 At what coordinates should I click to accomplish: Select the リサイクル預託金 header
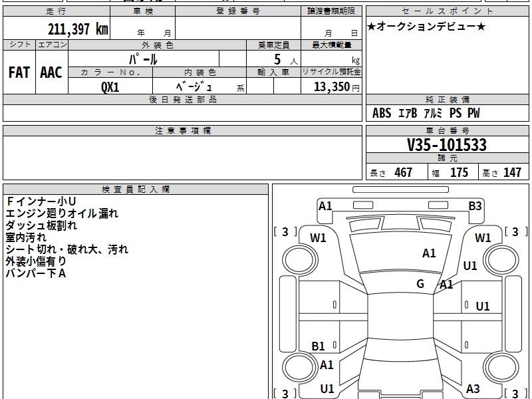(331, 72)
